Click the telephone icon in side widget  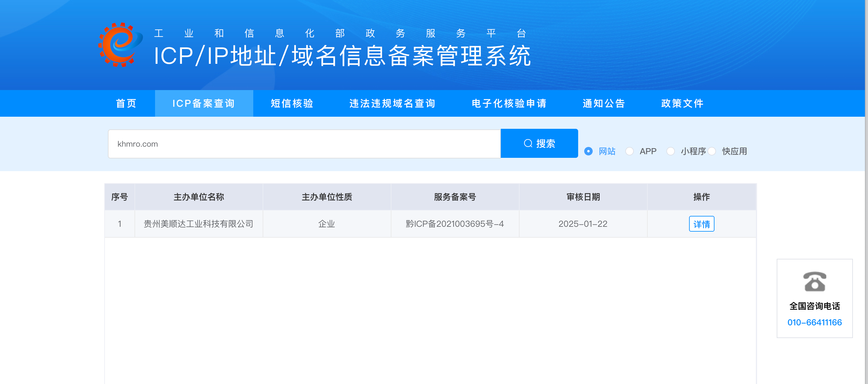click(x=815, y=281)
